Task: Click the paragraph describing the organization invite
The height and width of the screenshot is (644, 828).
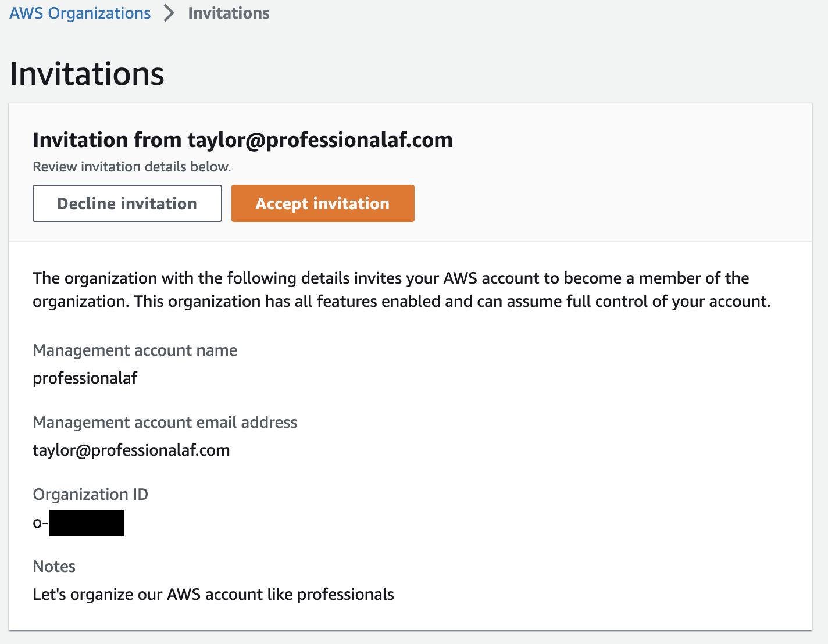Action: [x=402, y=290]
